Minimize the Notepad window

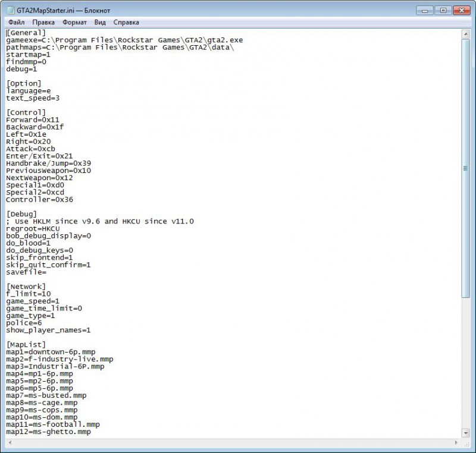click(x=424, y=10)
